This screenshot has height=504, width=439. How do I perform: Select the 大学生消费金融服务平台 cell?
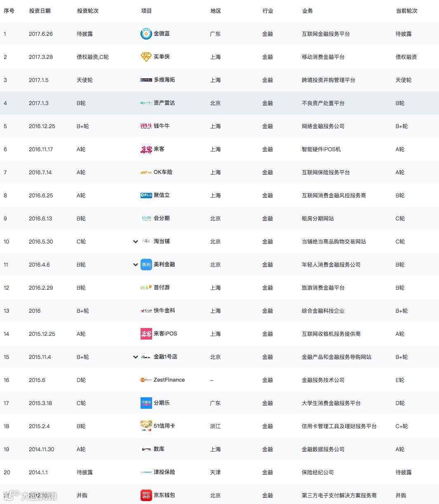[x=331, y=403]
